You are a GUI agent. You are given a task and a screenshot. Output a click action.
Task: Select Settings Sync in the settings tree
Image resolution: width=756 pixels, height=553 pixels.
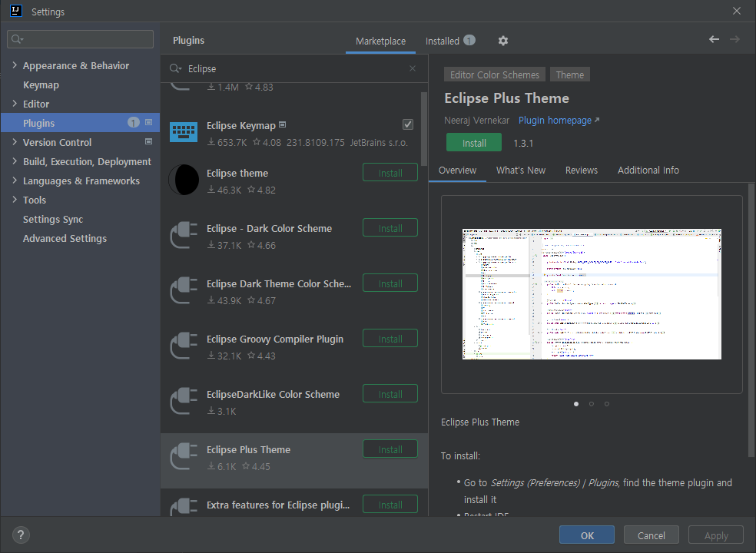(x=53, y=220)
